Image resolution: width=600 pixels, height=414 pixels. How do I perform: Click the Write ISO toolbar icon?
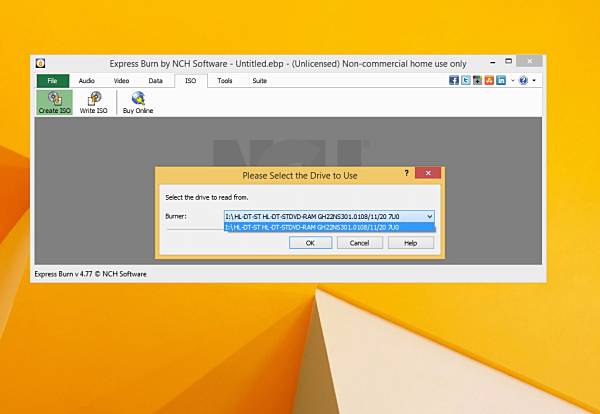93,102
